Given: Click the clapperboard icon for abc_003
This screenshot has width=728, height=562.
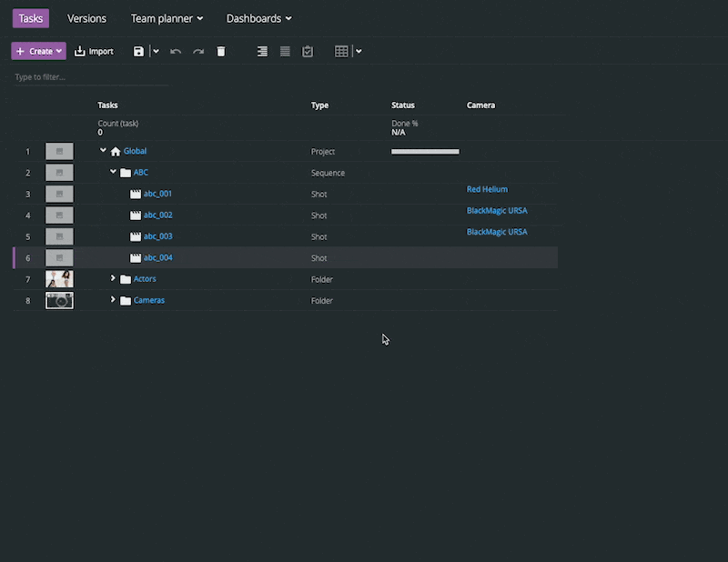Looking at the screenshot, I should 135,236.
